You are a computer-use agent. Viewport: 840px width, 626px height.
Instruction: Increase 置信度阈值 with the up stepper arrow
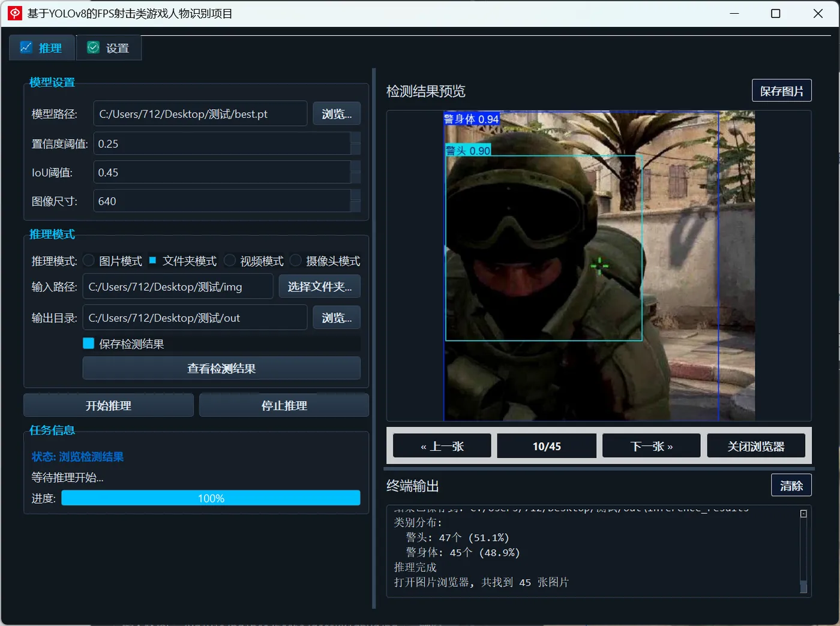click(355, 137)
